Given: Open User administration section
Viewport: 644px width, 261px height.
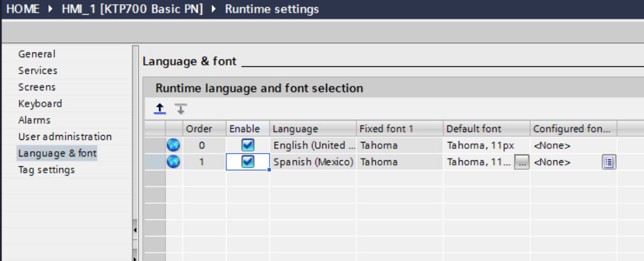Looking at the screenshot, I should point(65,136).
